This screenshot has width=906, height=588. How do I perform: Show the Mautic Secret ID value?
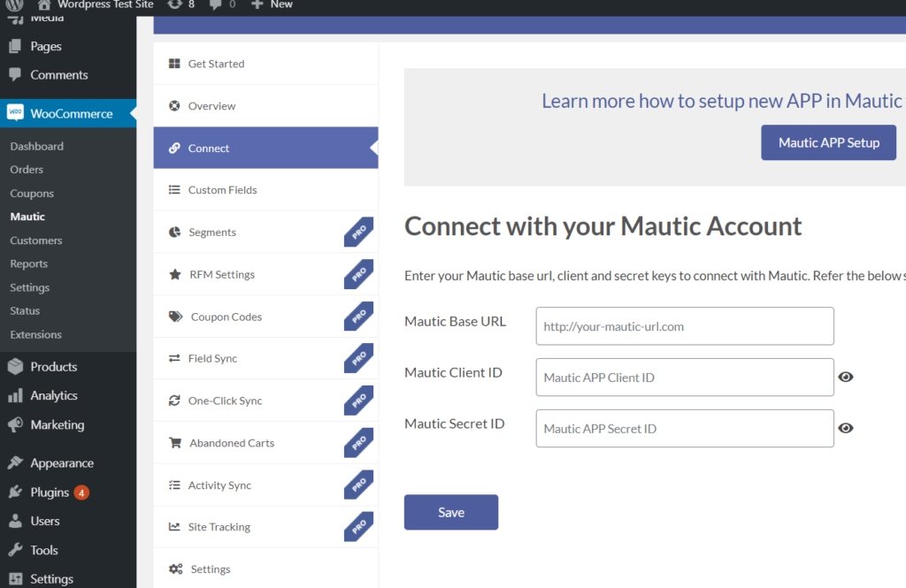click(846, 428)
